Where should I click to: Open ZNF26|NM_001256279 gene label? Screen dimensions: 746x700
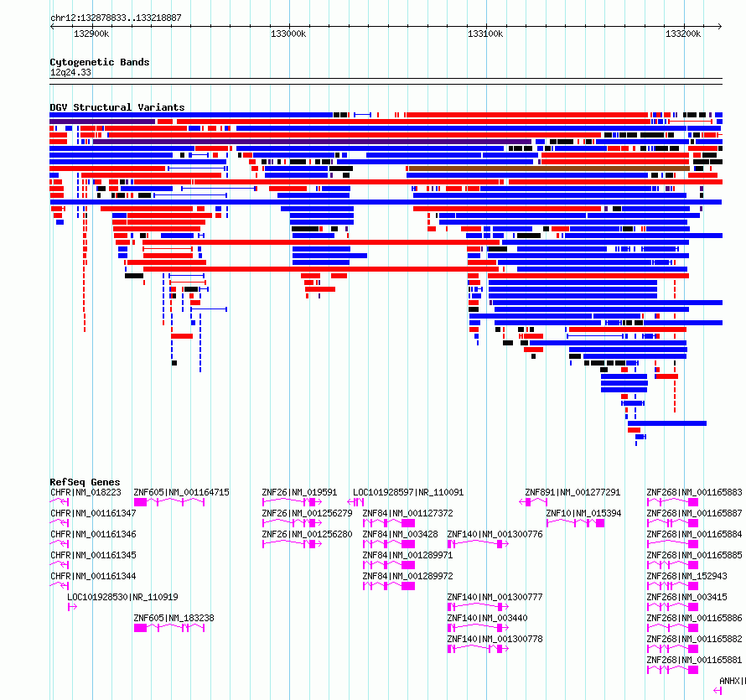pos(307,513)
